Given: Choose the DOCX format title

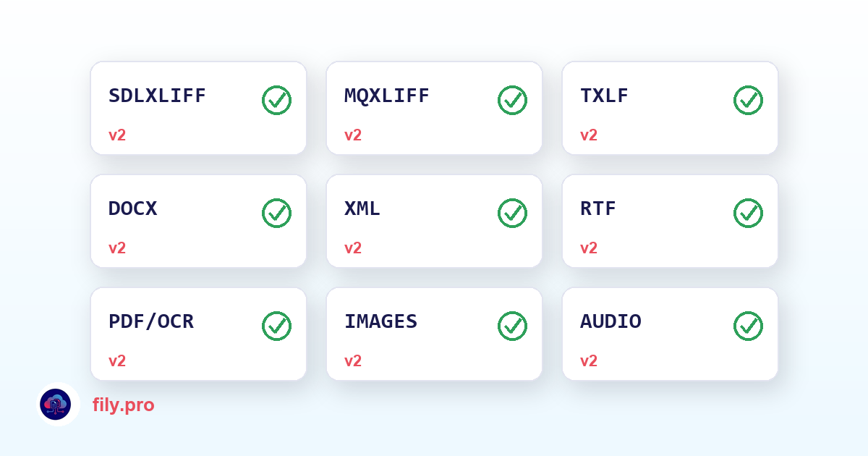Looking at the screenshot, I should (x=132, y=208).
